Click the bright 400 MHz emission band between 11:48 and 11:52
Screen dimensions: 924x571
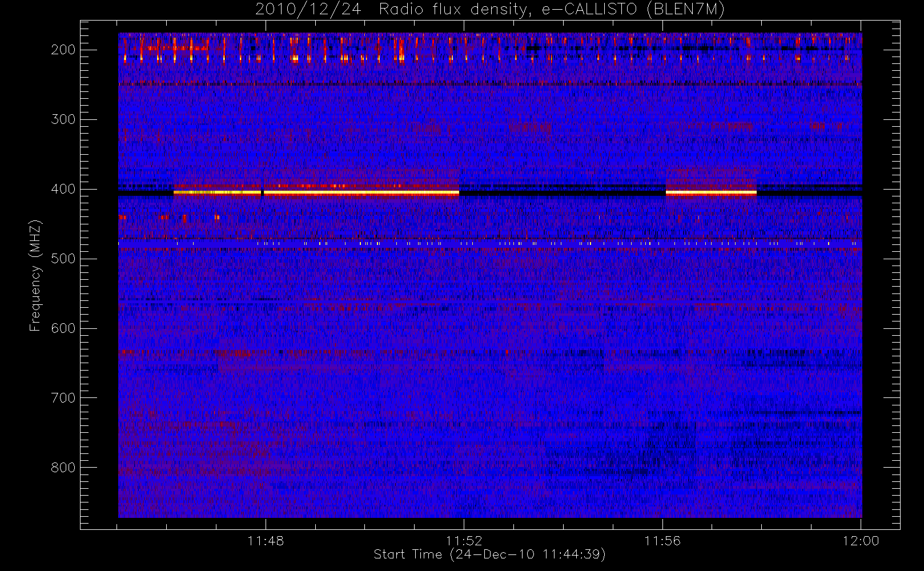point(361,193)
